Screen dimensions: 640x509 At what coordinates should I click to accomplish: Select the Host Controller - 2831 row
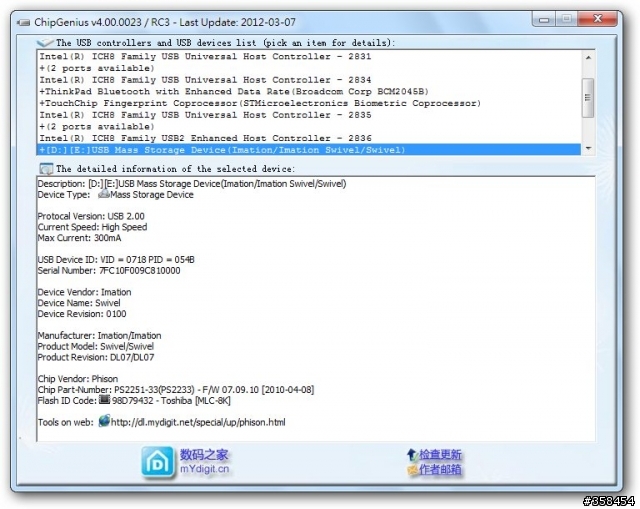(x=309, y=56)
